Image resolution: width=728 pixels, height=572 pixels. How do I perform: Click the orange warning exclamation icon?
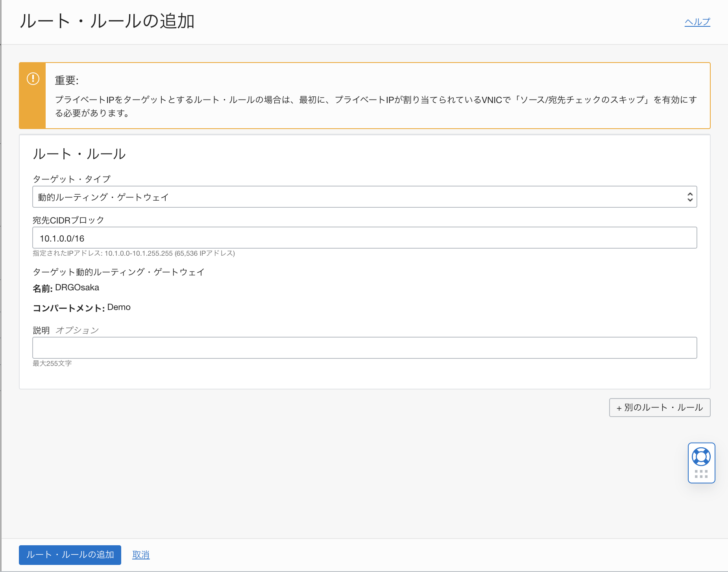33,78
